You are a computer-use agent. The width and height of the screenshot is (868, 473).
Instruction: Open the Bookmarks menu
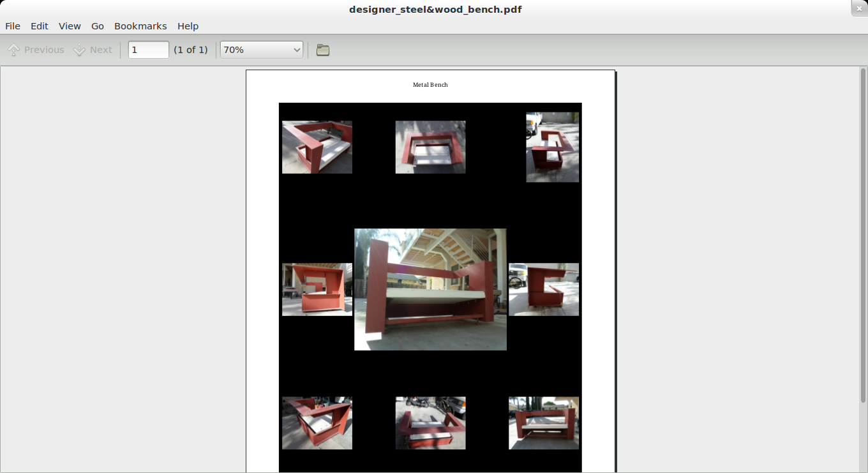pyautogui.click(x=140, y=26)
